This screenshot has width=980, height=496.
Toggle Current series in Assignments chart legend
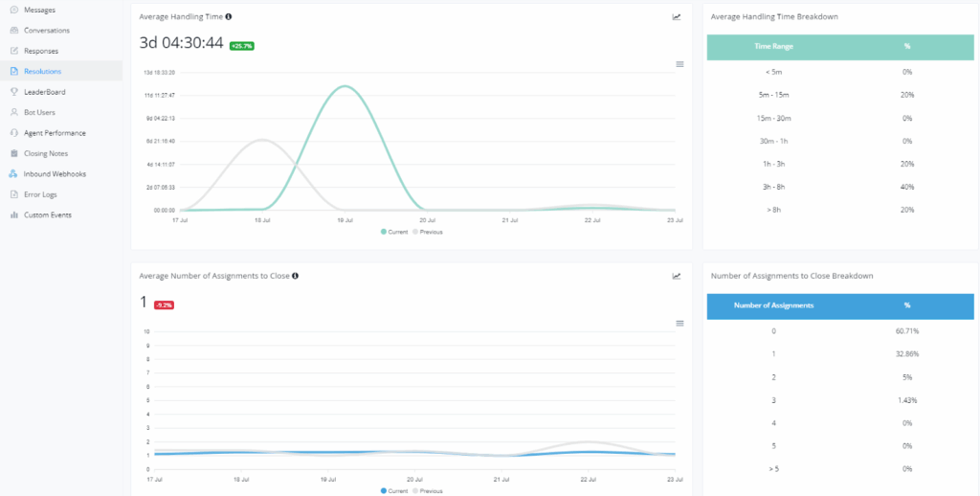click(397, 490)
